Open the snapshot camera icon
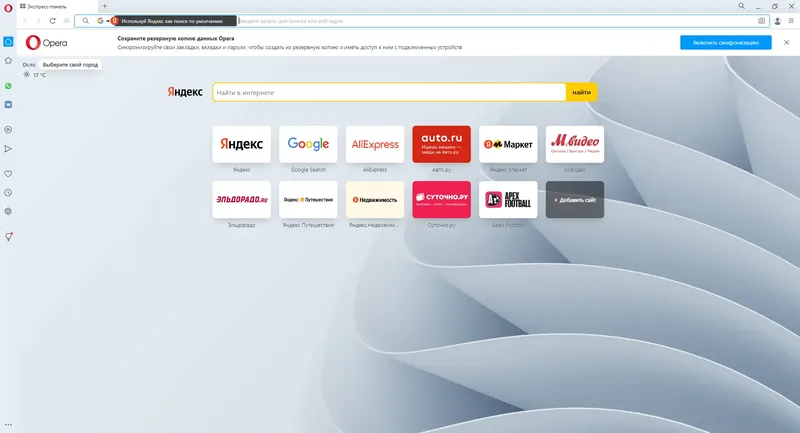The image size is (800, 433). point(761,21)
